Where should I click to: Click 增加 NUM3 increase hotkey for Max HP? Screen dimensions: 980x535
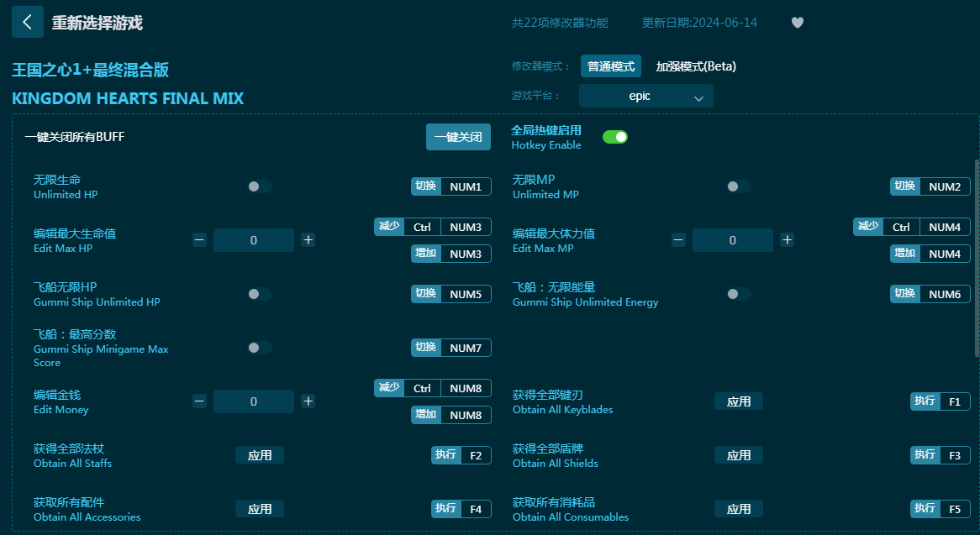tap(451, 254)
